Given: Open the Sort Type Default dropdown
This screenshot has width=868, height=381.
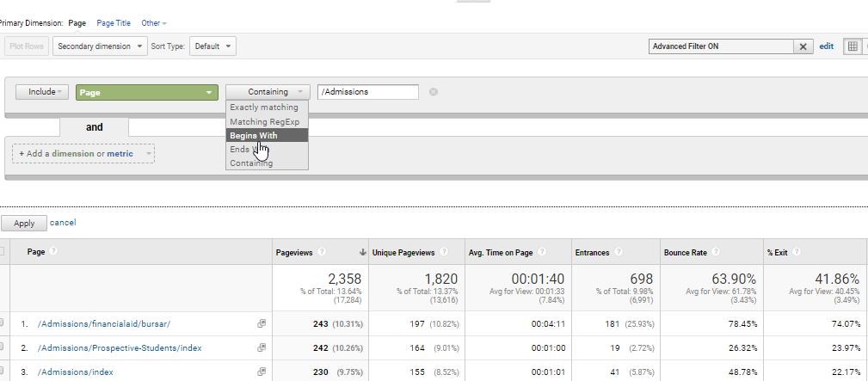Looking at the screenshot, I should (212, 46).
